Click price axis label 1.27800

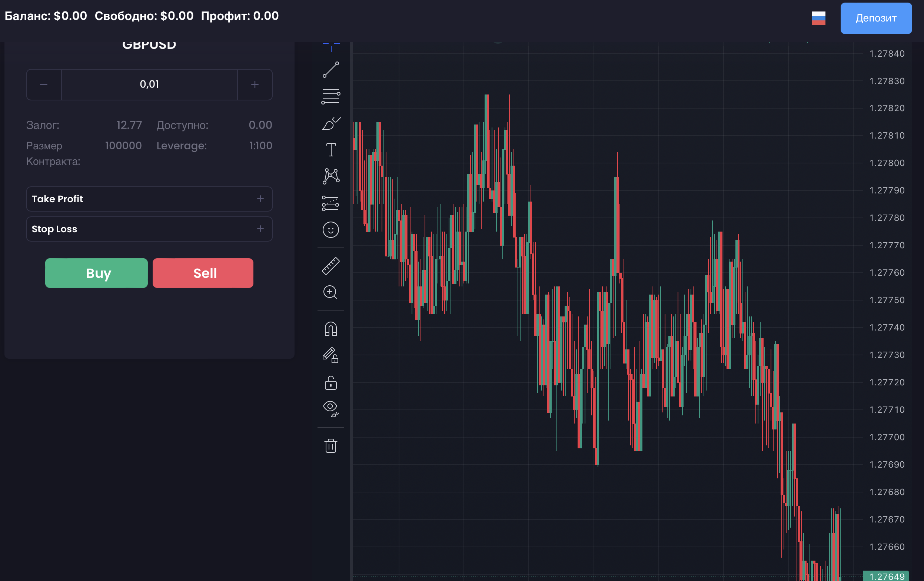(887, 163)
